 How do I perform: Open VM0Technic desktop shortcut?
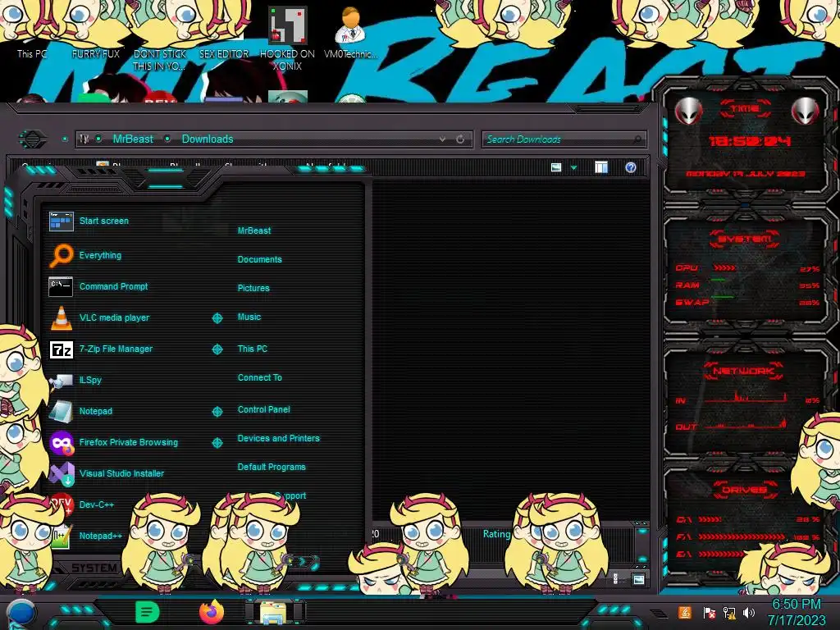coord(351,32)
